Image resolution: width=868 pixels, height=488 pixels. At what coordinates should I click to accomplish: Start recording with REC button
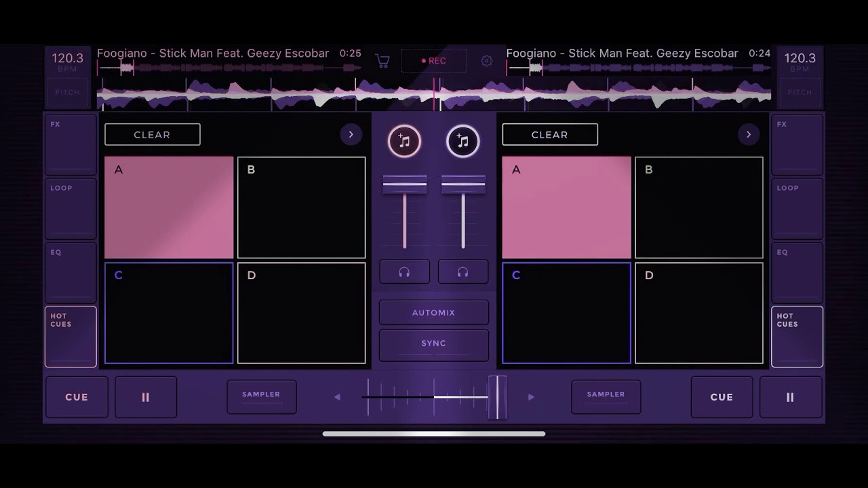(x=434, y=60)
